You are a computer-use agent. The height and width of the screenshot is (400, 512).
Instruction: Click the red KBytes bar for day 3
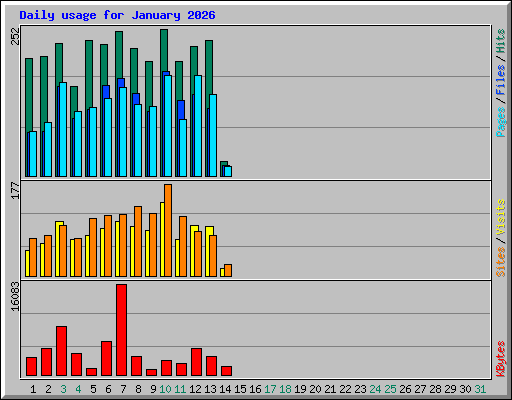tap(62, 351)
